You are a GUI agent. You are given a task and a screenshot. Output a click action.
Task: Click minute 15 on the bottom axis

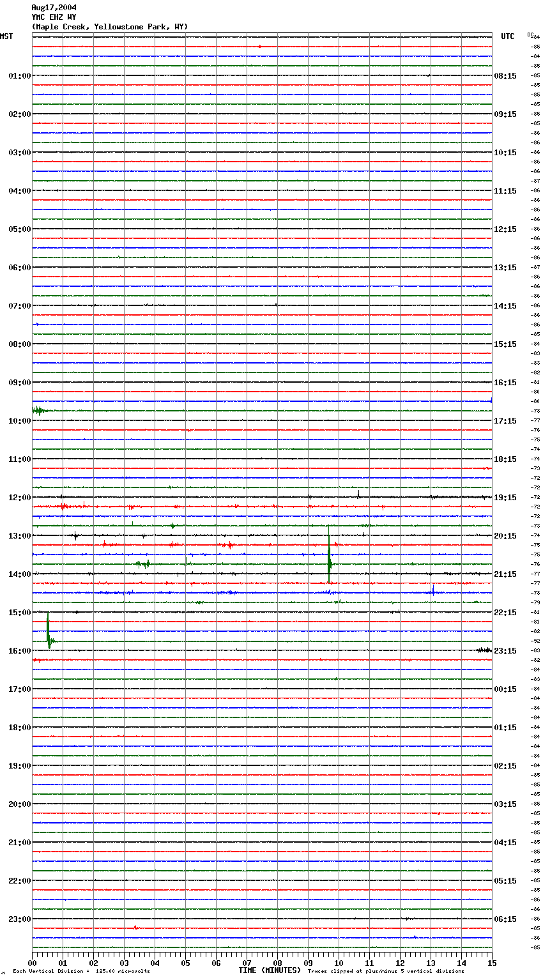tap(492, 963)
